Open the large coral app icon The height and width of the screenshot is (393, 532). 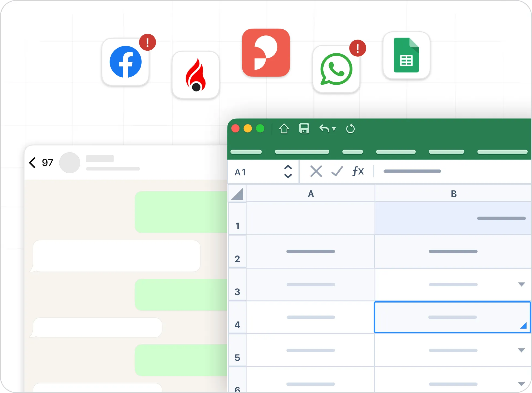pyautogui.click(x=266, y=53)
